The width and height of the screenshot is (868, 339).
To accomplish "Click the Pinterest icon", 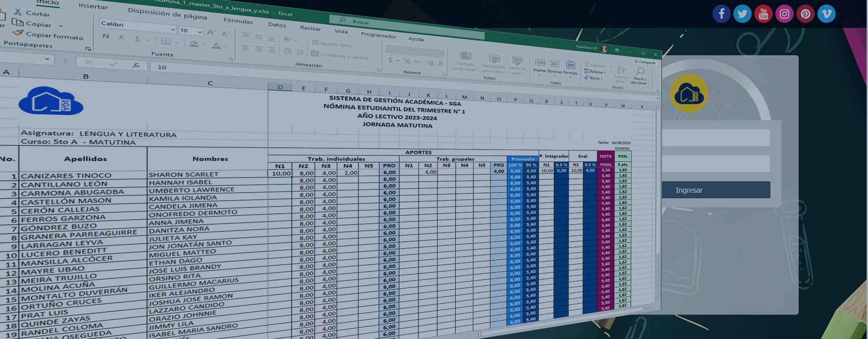I will click(x=806, y=14).
